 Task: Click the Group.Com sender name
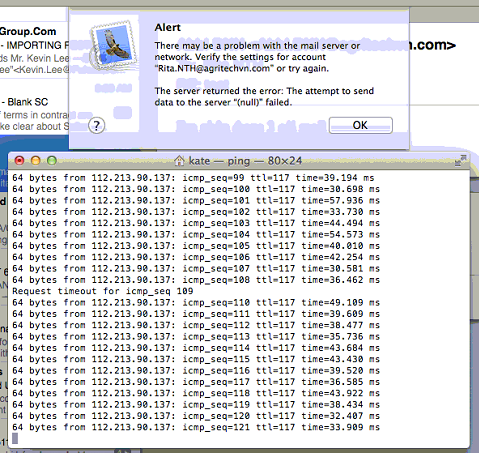tap(28, 31)
